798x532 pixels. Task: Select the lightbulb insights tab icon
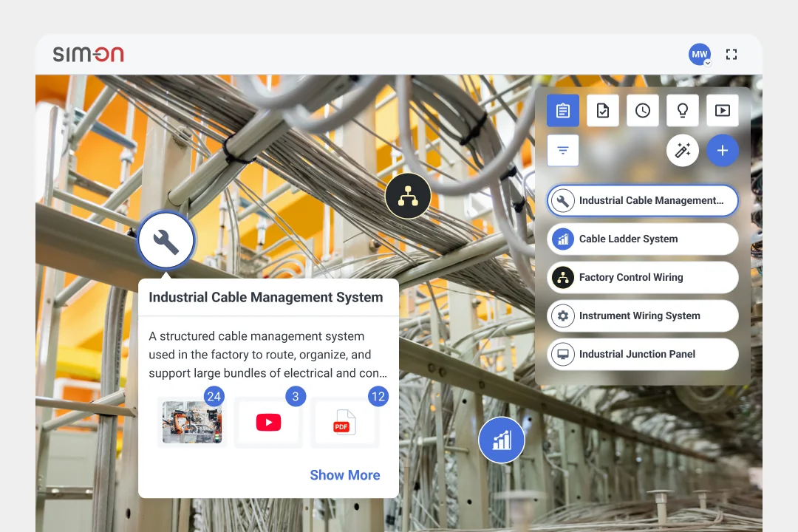point(683,111)
